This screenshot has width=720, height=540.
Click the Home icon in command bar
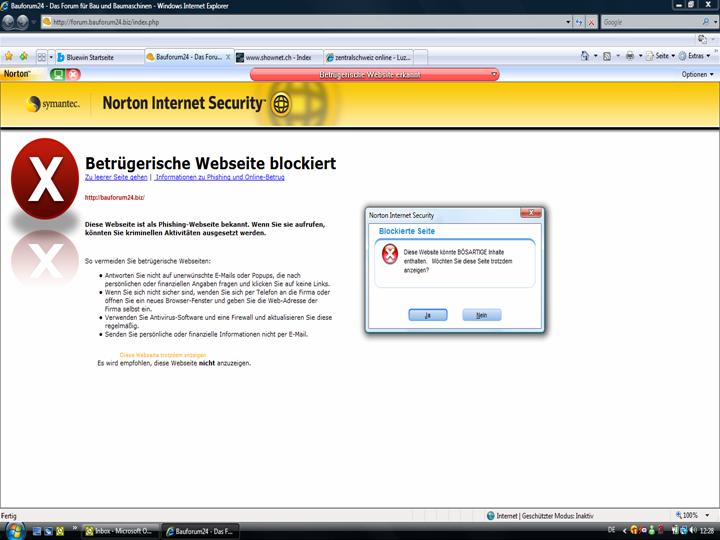coord(585,56)
